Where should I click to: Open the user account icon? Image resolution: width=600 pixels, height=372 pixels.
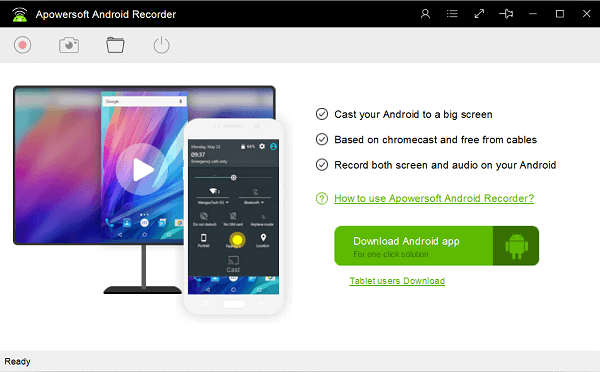(425, 14)
